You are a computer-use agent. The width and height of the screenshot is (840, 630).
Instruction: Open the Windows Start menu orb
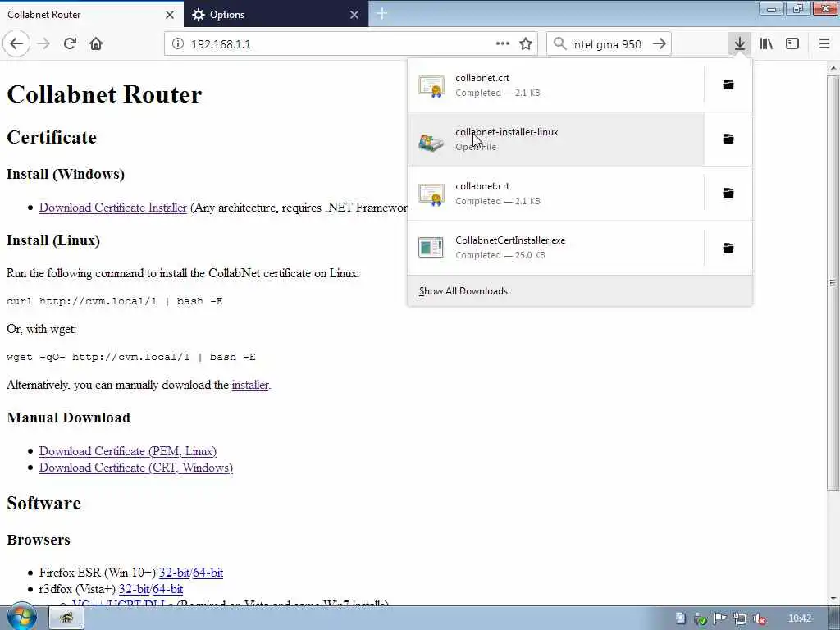tap(21, 618)
